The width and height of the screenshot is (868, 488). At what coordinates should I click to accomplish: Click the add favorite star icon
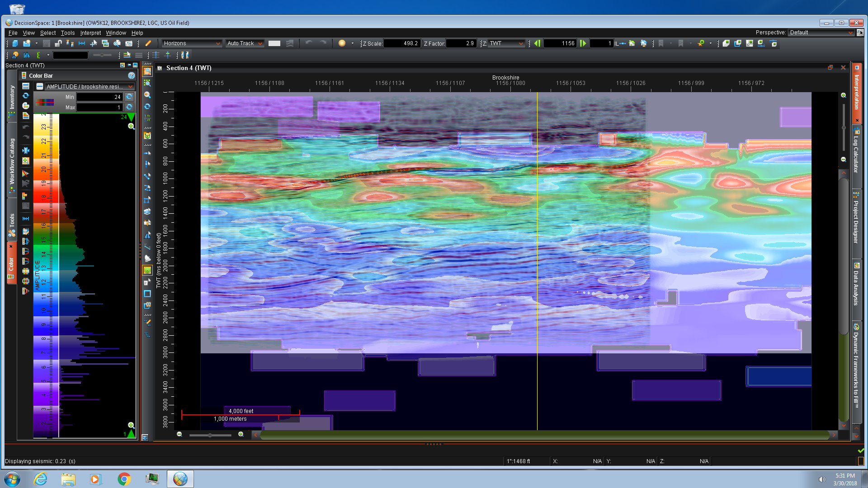pos(701,43)
